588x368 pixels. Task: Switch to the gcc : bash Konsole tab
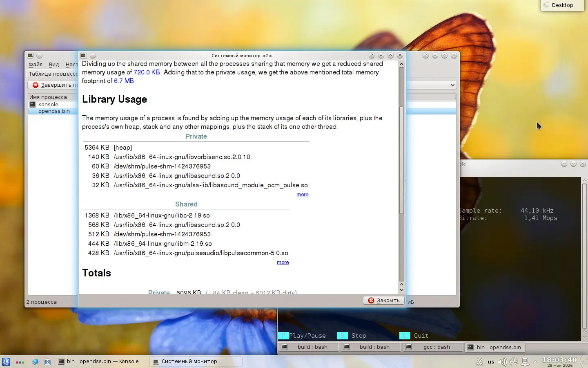click(x=433, y=347)
